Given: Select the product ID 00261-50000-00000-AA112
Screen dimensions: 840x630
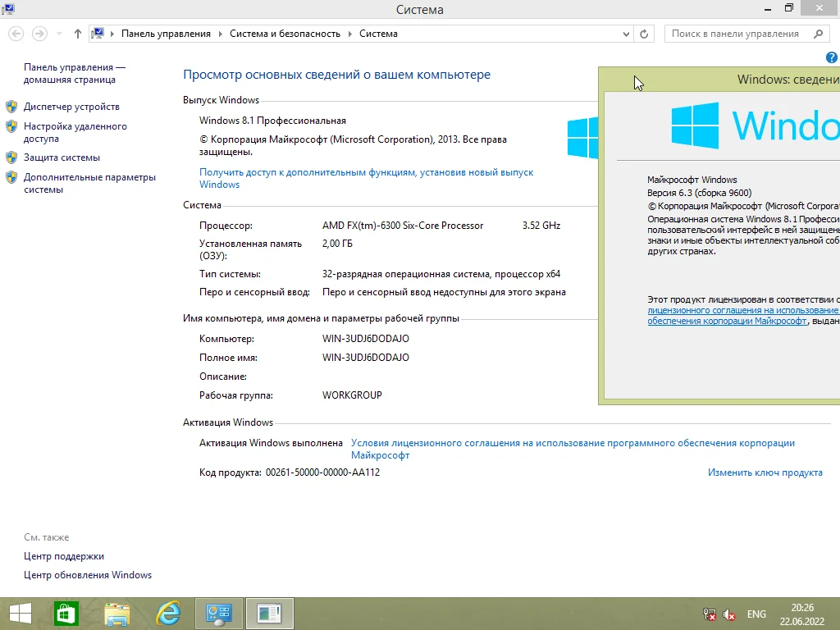Looking at the screenshot, I should click(x=322, y=472).
